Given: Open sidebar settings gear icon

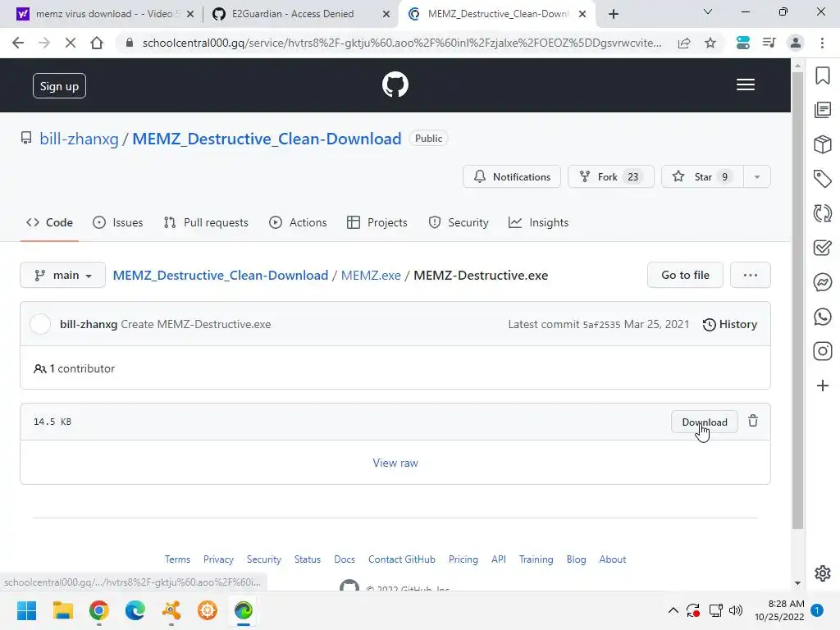Looking at the screenshot, I should pyautogui.click(x=823, y=573).
